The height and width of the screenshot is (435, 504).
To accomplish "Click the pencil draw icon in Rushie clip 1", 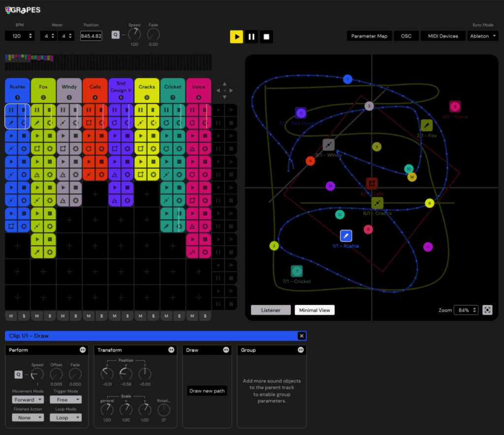I will (11, 123).
